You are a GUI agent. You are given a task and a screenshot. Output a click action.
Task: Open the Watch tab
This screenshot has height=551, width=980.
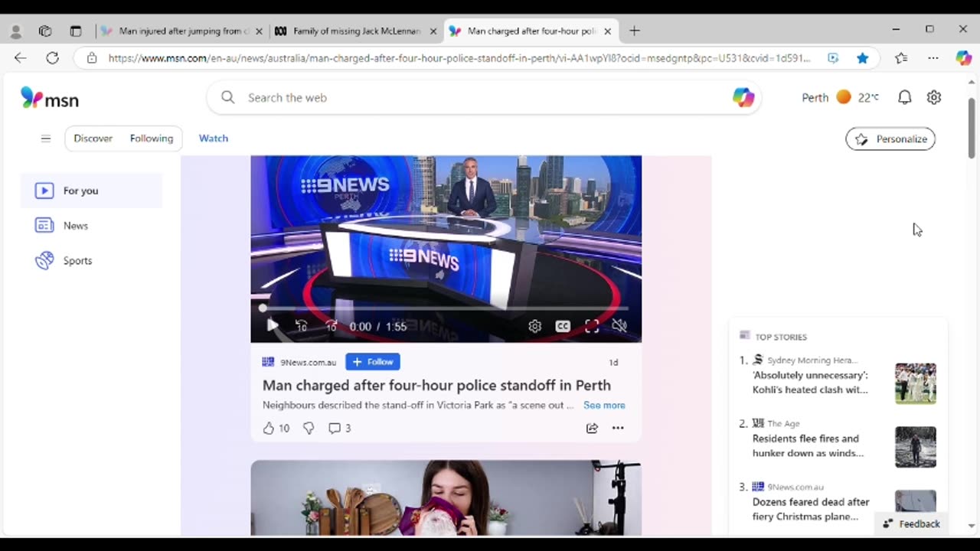click(214, 139)
